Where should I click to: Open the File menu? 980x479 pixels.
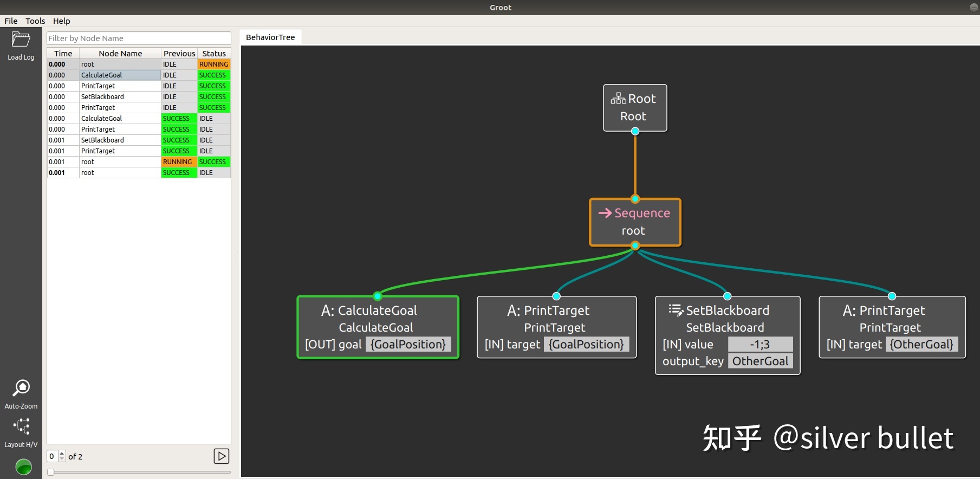coord(11,21)
